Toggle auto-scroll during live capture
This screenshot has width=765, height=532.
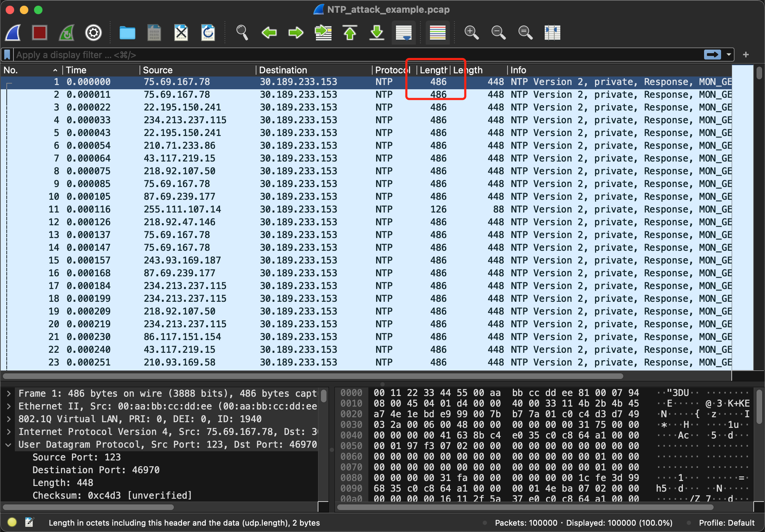pyautogui.click(x=404, y=33)
